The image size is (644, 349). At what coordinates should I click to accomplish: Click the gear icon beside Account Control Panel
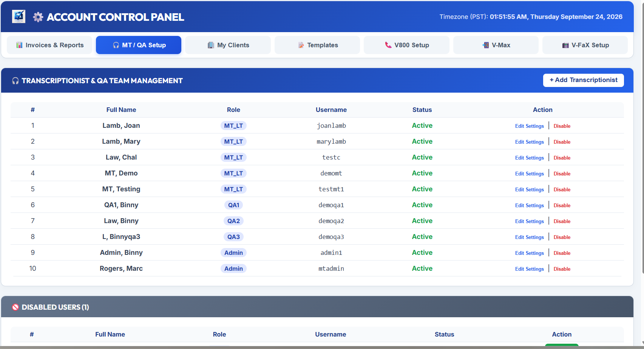pyautogui.click(x=38, y=17)
